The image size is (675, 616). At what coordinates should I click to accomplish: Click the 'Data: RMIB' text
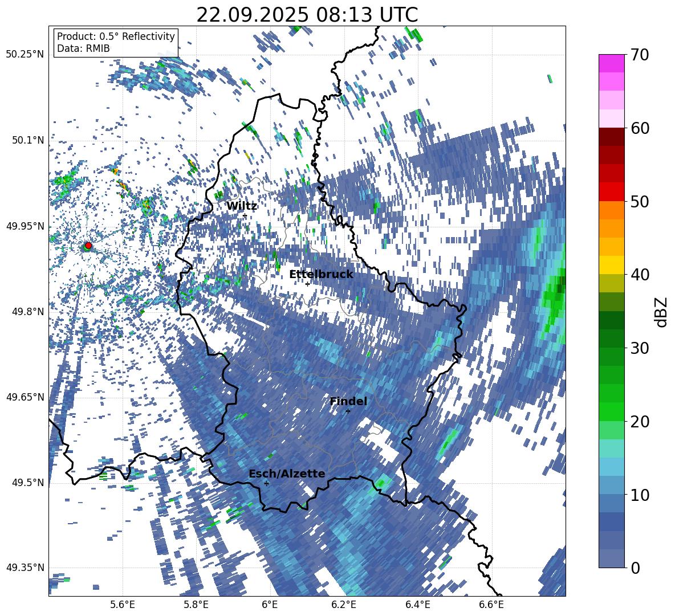pyautogui.click(x=83, y=48)
